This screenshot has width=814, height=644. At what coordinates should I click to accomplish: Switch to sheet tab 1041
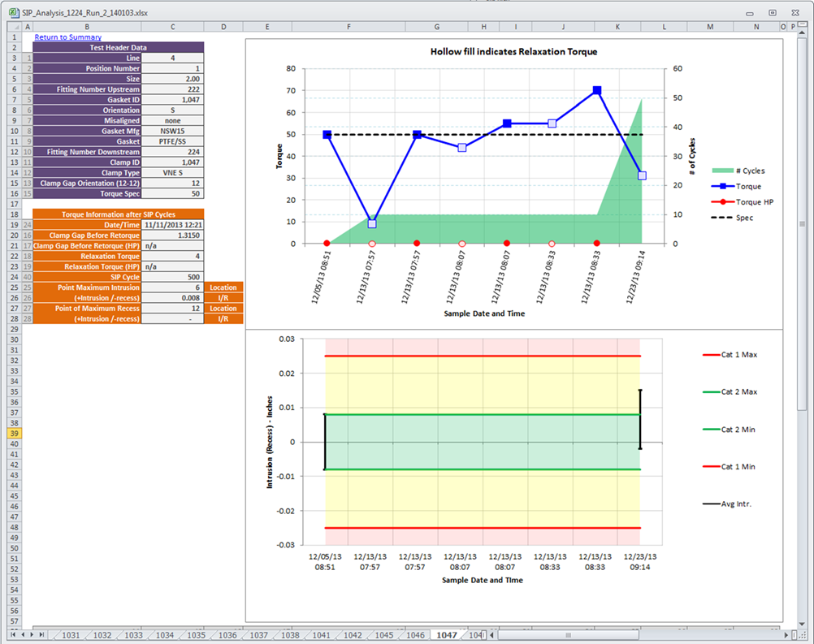click(x=322, y=635)
